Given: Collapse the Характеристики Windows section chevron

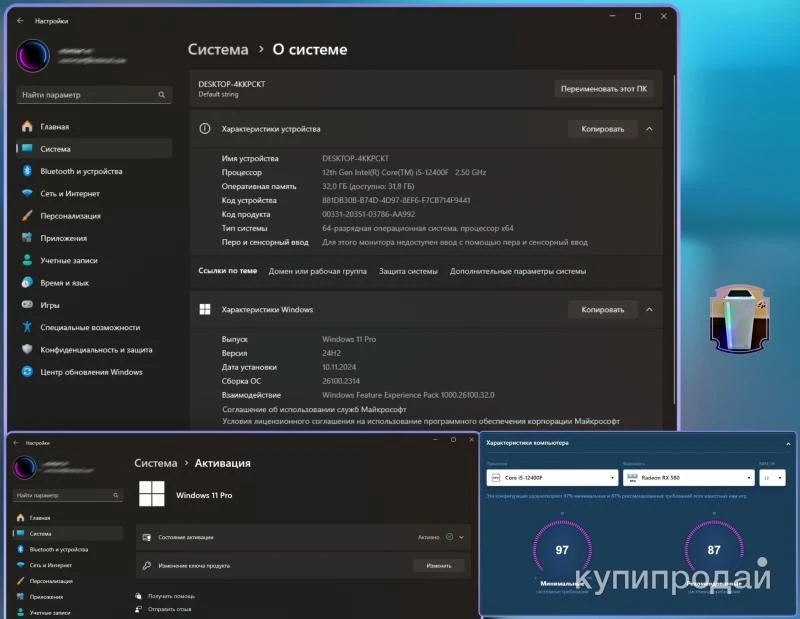Looking at the screenshot, I should [649, 310].
